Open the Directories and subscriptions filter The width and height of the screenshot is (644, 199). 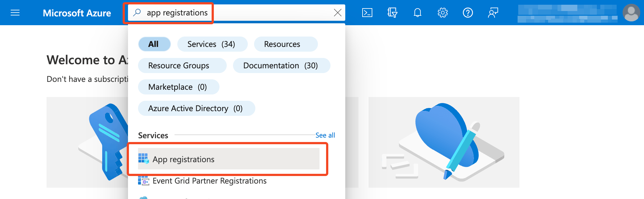click(x=392, y=13)
